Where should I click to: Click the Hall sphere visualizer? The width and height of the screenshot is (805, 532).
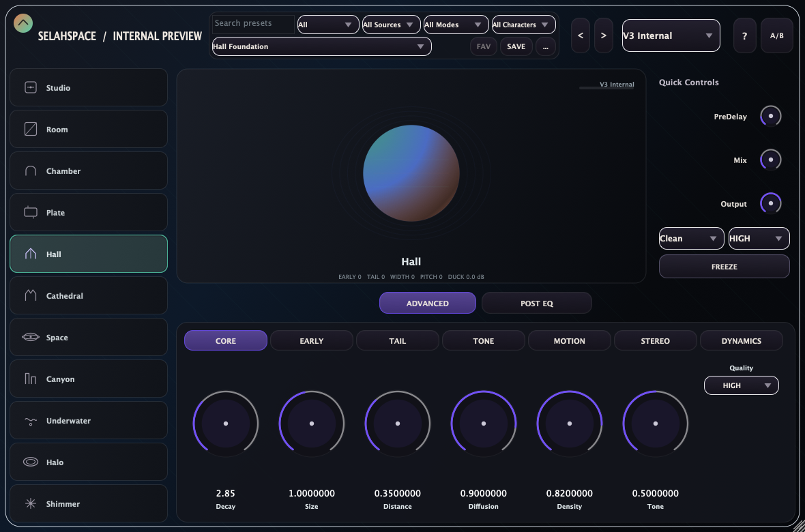coord(411,173)
